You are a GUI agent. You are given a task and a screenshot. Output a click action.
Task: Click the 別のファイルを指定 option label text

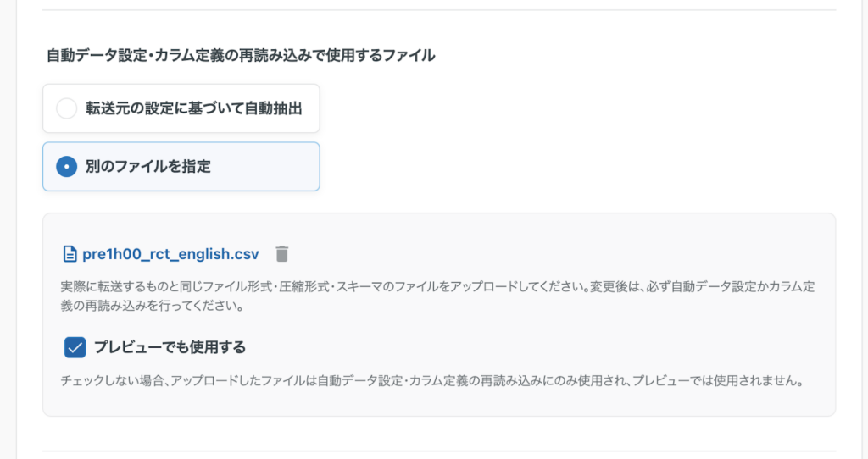pos(147,167)
